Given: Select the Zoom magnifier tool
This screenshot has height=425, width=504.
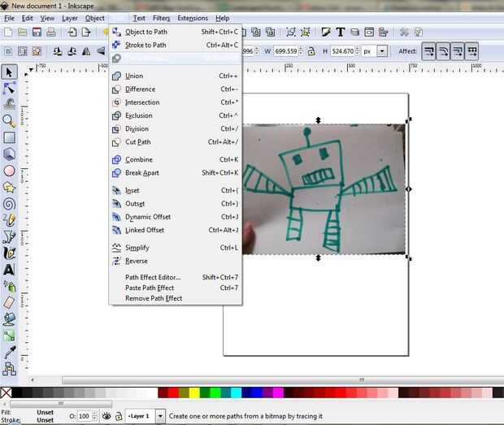Looking at the screenshot, I should (x=9, y=121).
